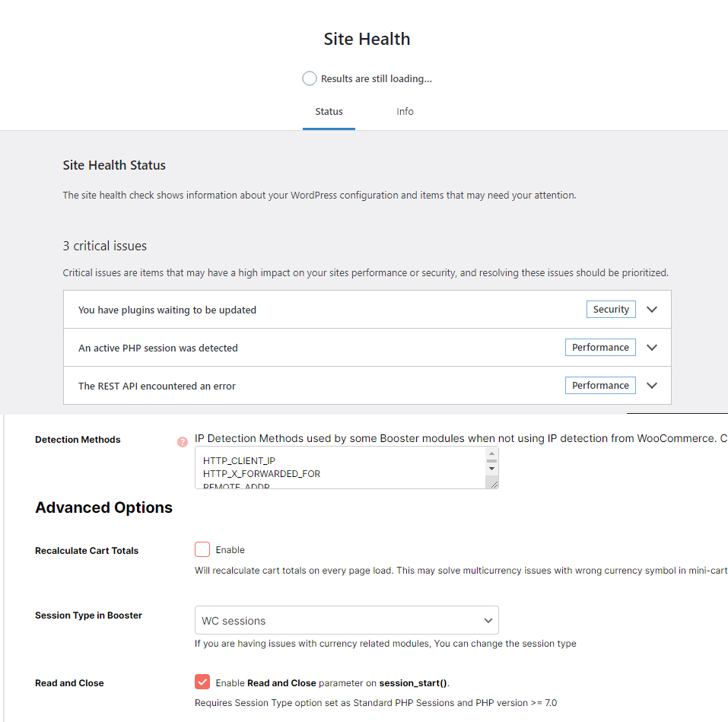728x722 pixels.
Task: Open the Session Type in Booster dropdown
Action: coord(347,620)
